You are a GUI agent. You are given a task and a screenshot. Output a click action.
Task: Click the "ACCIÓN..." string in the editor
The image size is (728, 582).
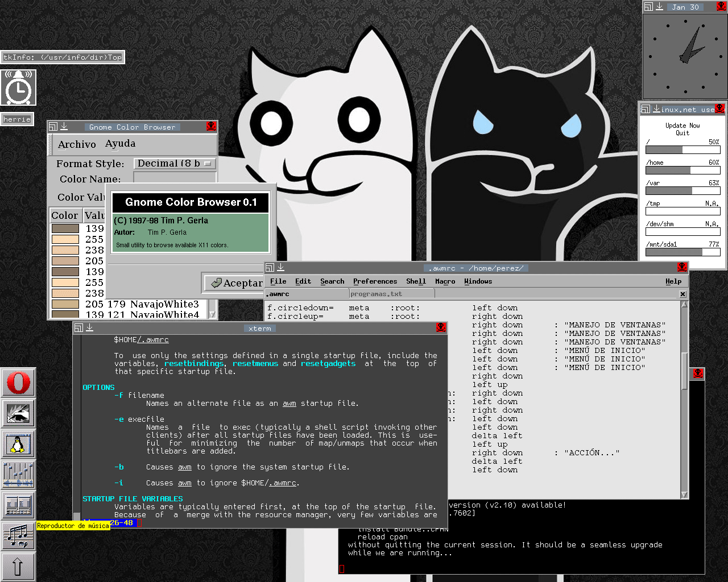(x=591, y=453)
